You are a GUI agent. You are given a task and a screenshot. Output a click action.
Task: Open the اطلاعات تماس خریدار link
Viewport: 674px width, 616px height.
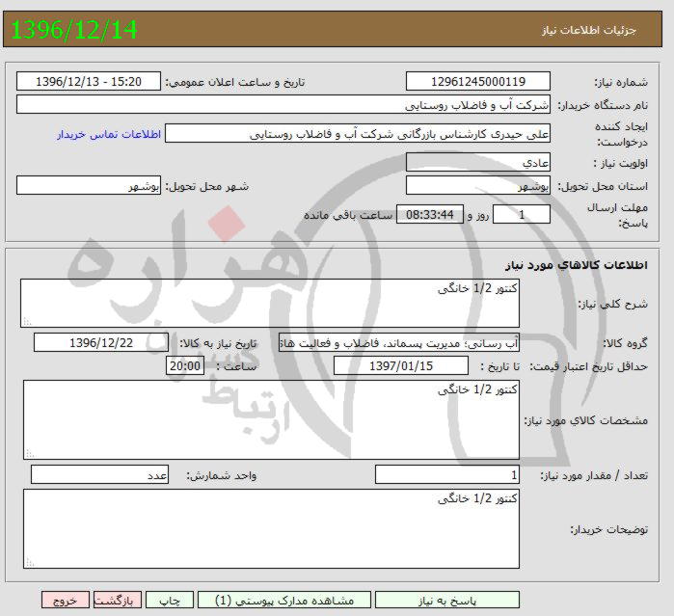pos(109,134)
